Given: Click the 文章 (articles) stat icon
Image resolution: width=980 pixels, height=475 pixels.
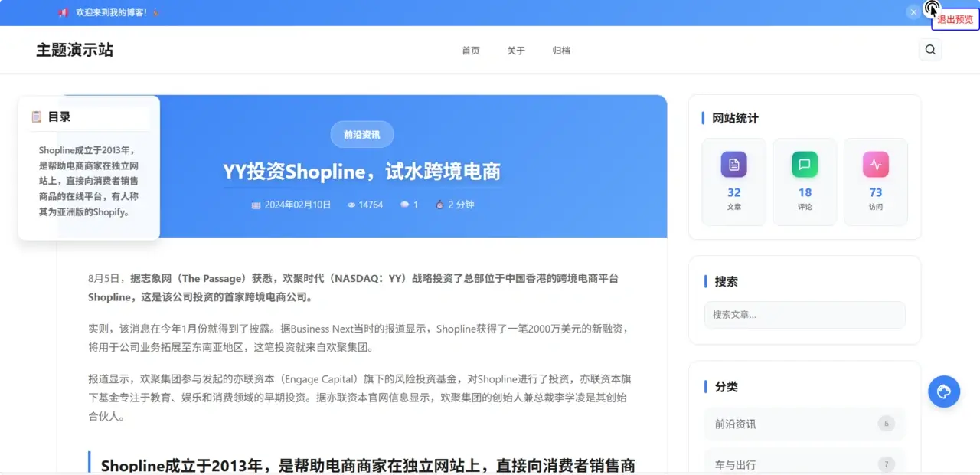Looking at the screenshot, I should tap(733, 164).
